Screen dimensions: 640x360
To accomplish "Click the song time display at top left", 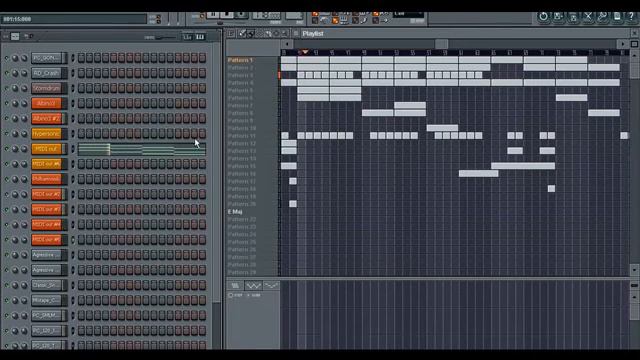I will coord(73,19).
